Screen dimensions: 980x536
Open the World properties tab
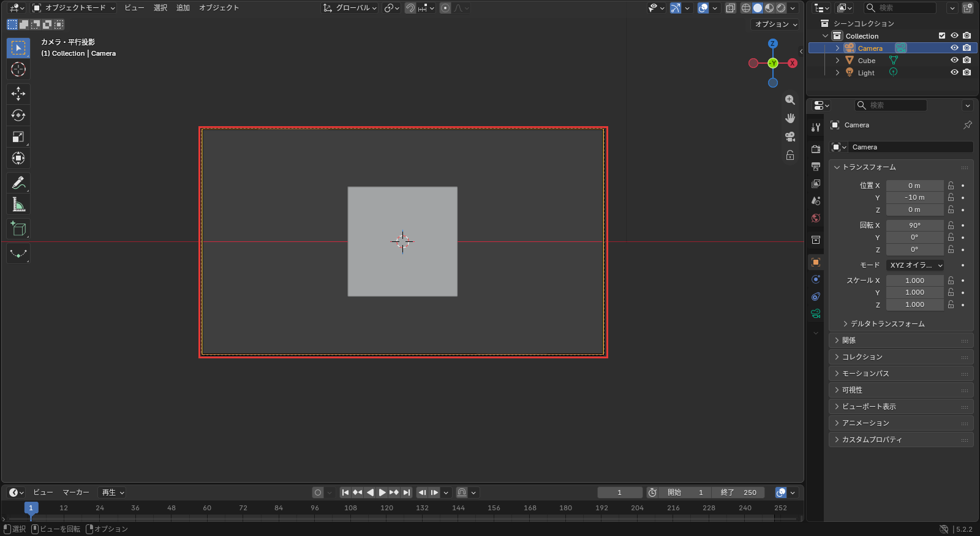click(816, 218)
